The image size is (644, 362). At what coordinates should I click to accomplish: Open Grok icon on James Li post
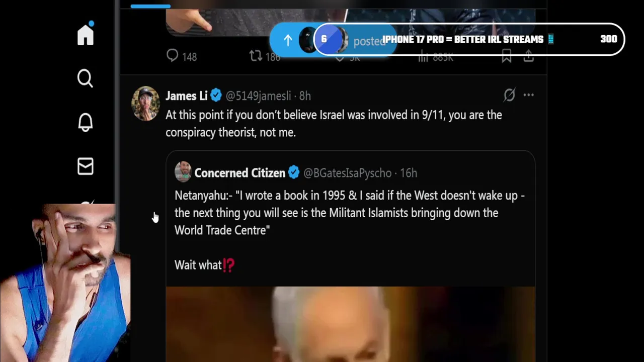point(510,95)
